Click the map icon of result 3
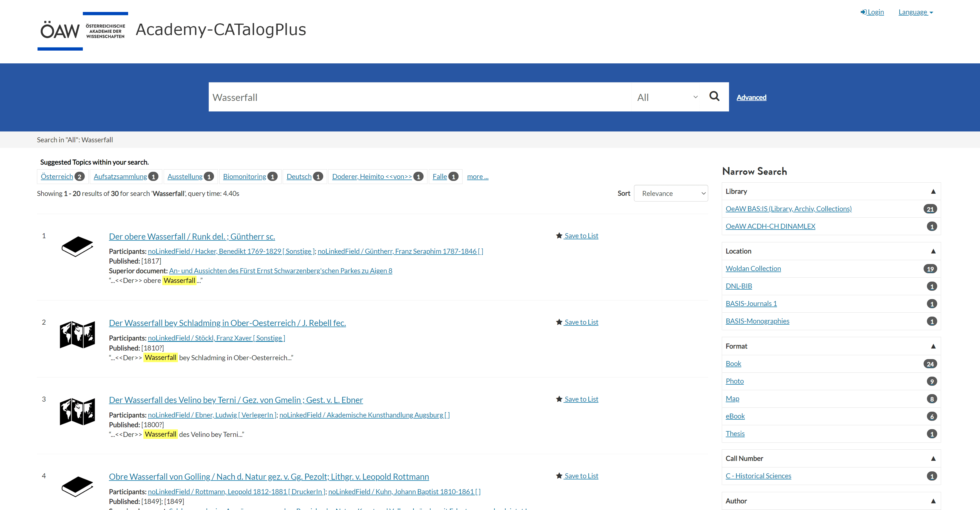Screen dimensions: 980x510 click(77, 411)
